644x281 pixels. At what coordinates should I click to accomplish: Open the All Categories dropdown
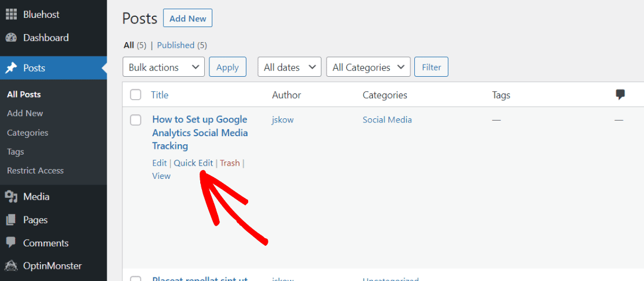coord(368,67)
